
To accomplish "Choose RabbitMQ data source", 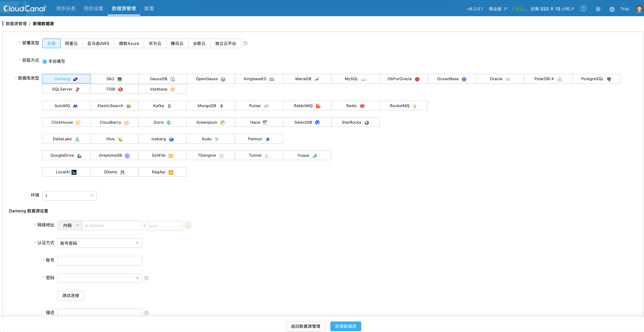I will click(x=307, y=106).
